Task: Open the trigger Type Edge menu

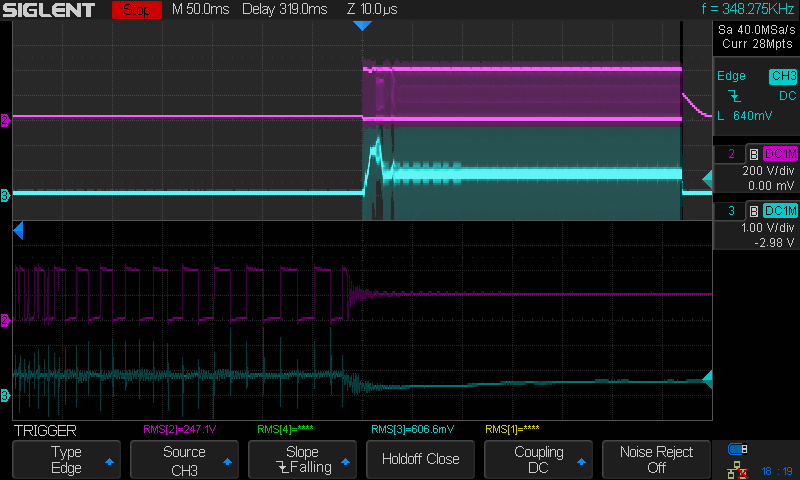Action: pyautogui.click(x=66, y=460)
